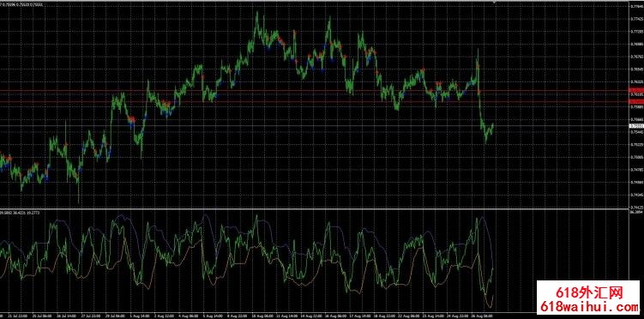This screenshot has width=644, height=319.
Task: Click the white current price label on scale
Action: tap(636, 126)
